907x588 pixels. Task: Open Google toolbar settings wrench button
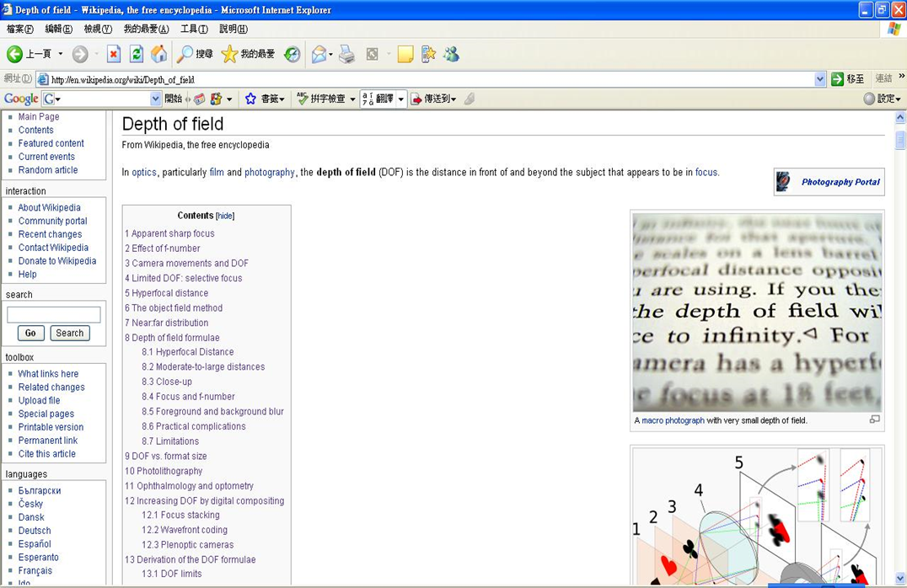tap(882, 99)
